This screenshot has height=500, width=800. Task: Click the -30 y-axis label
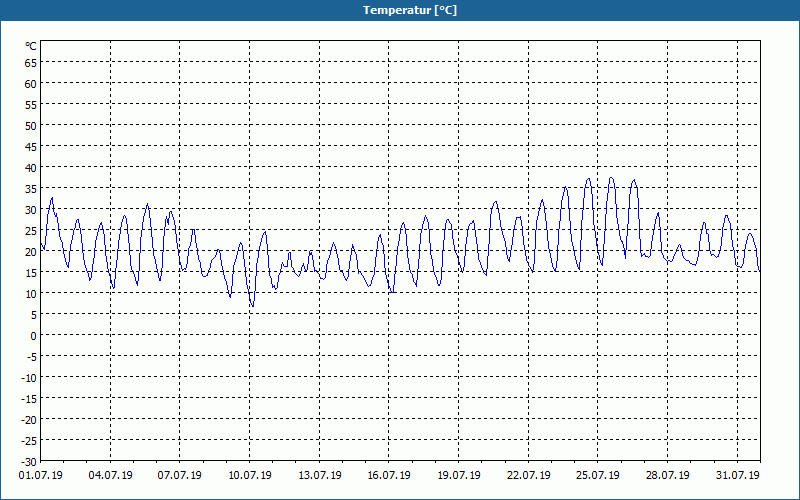[29, 462]
